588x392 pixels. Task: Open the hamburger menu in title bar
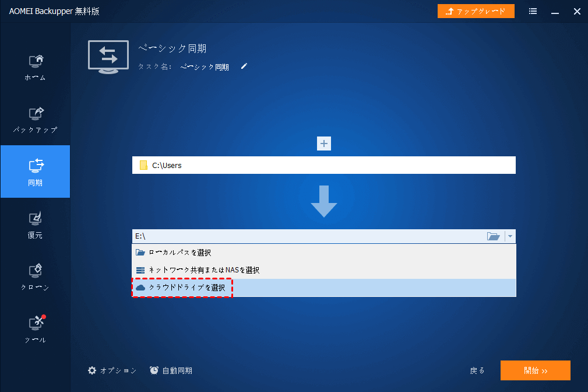(533, 11)
